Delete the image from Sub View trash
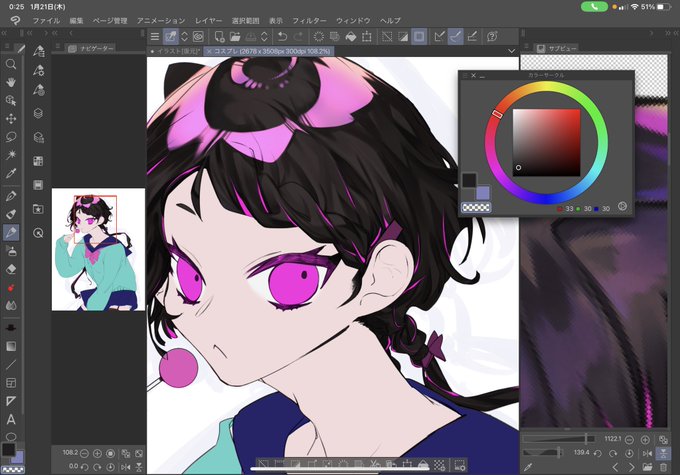 point(664,467)
